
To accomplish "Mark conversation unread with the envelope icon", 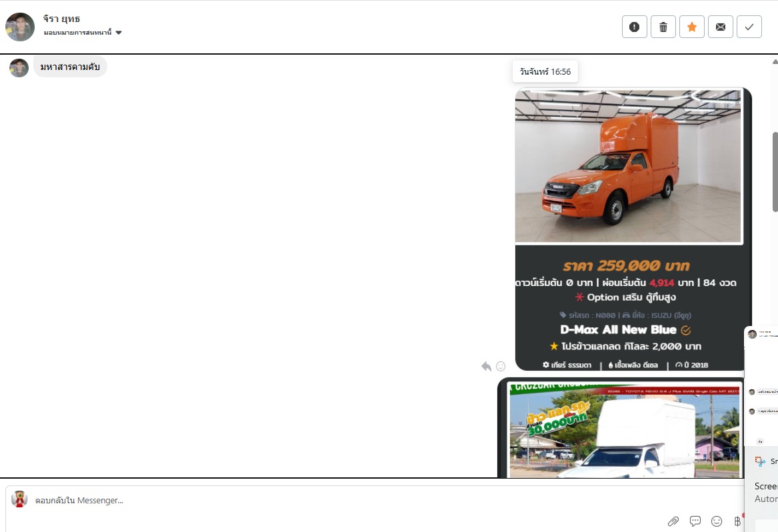I will 721,27.
